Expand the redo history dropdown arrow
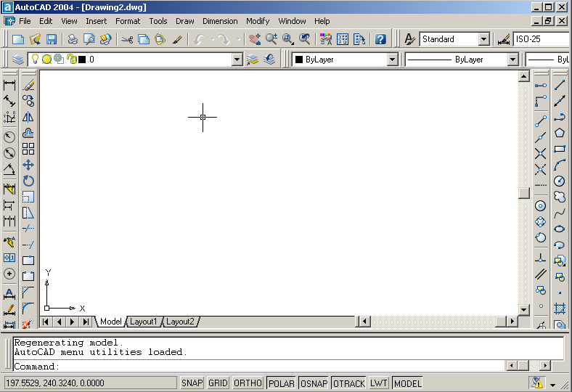Screen dimensions: 572x392 tap(239, 39)
